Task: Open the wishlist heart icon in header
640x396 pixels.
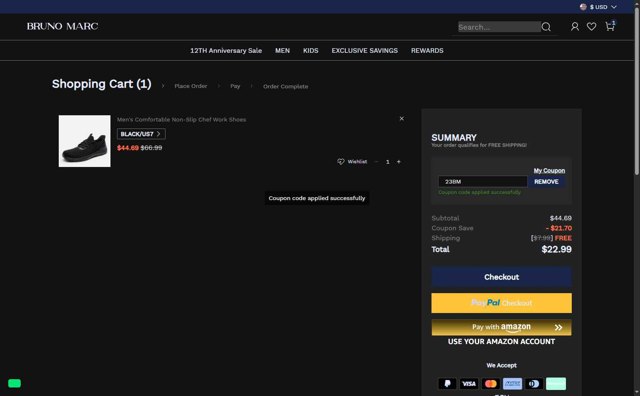Action: point(591,27)
